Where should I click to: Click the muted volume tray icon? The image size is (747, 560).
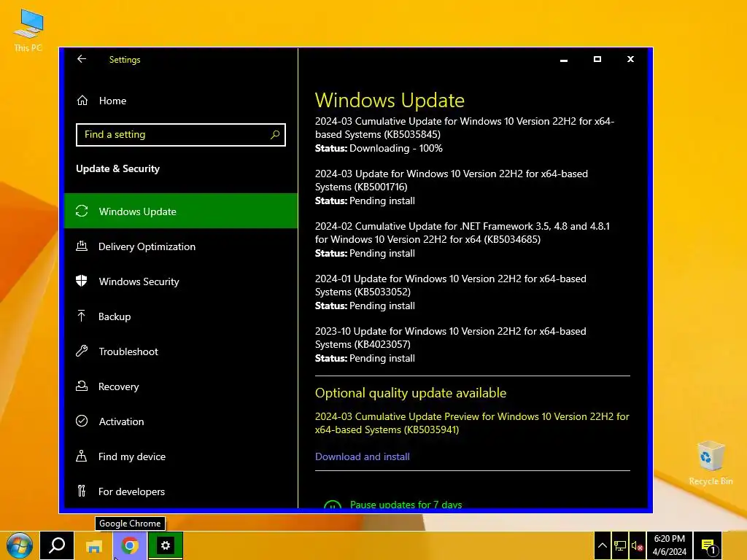[638, 545]
